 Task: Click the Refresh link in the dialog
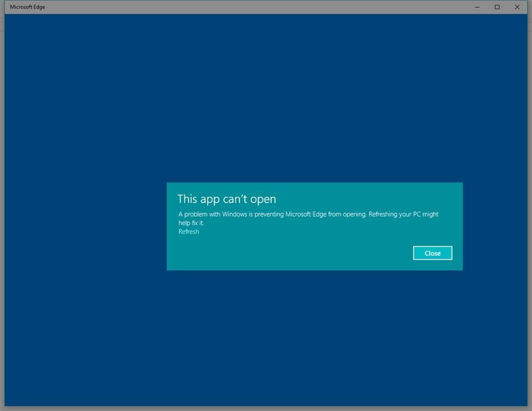[189, 232]
